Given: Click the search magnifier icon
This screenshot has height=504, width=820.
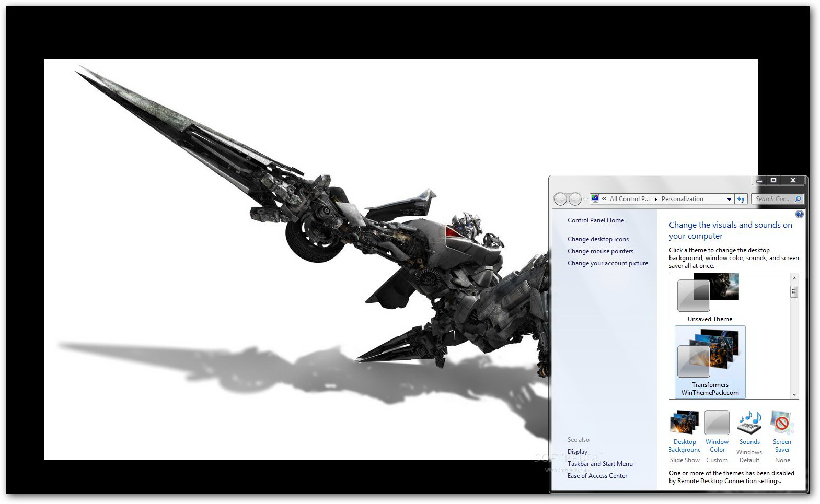Looking at the screenshot, I should click(x=798, y=199).
